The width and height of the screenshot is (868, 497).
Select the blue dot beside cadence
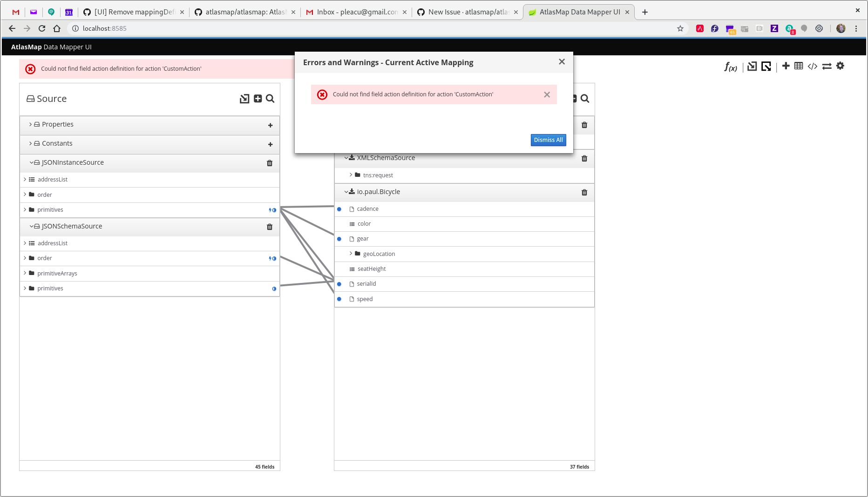click(339, 209)
